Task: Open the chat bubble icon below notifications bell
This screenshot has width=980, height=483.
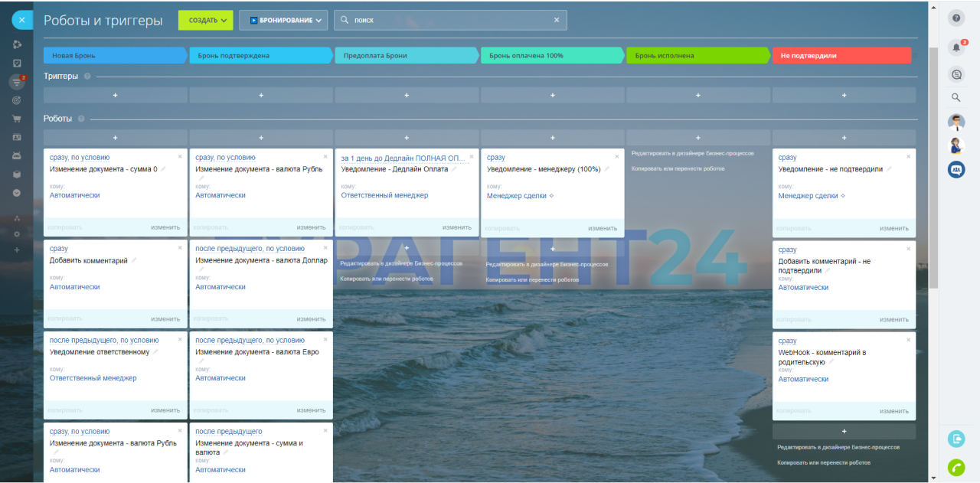Action: (x=955, y=74)
